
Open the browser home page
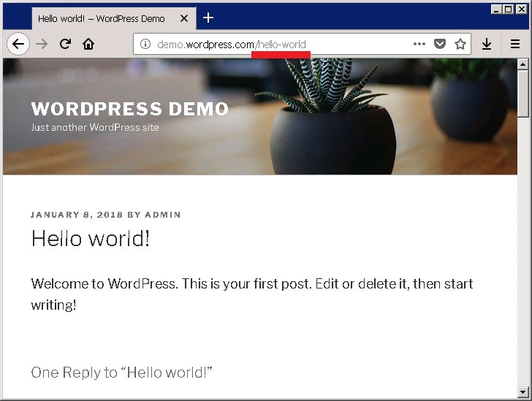(x=88, y=44)
